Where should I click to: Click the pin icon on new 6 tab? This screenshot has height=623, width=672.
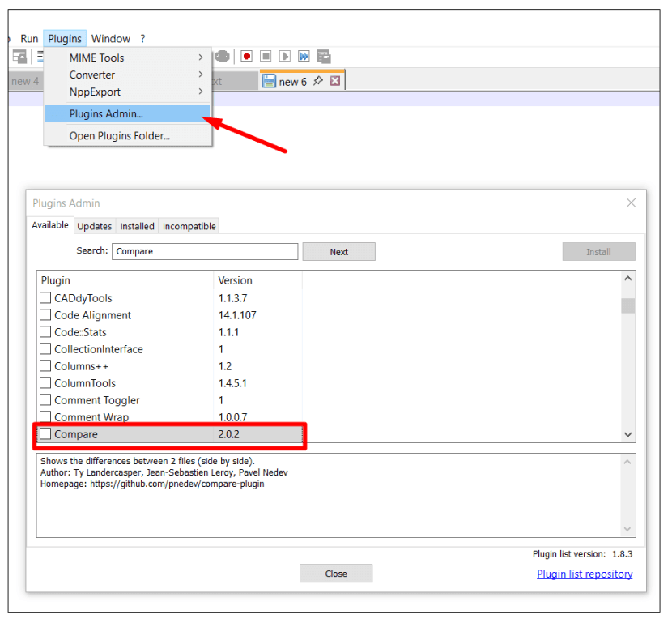coord(318,82)
